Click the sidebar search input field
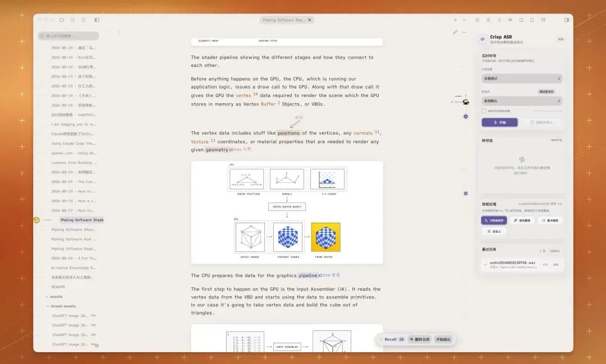This screenshot has width=606, height=364. [x=68, y=35]
